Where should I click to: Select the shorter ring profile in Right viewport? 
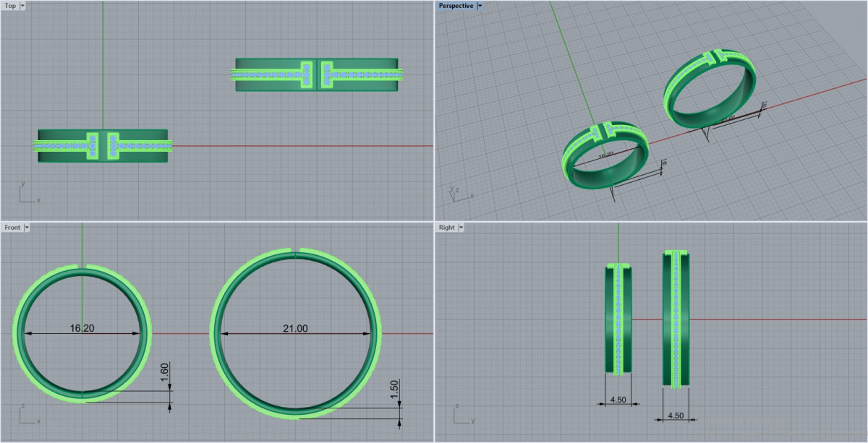(618, 319)
